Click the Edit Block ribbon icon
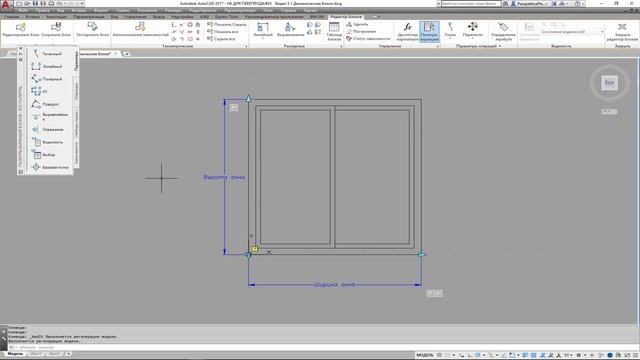640x360 pixels. 20,27
